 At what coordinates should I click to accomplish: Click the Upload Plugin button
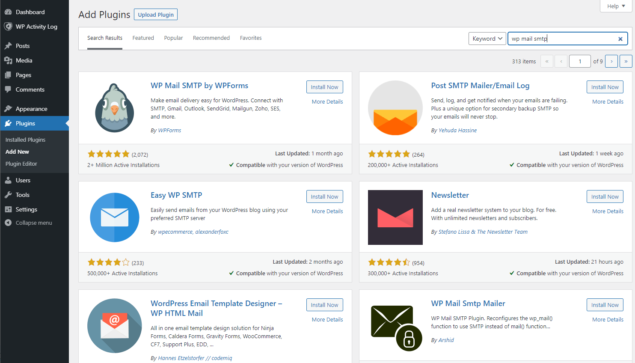pyautogui.click(x=156, y=15)
